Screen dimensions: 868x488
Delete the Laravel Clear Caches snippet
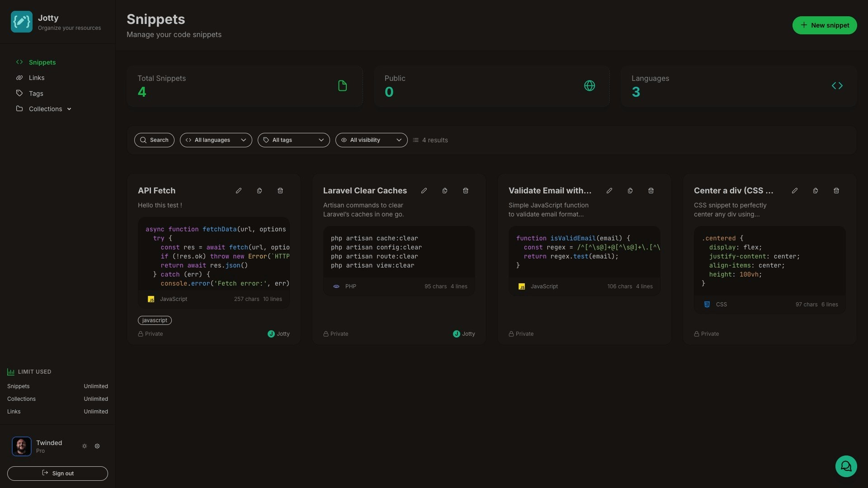(x=466, y=191)
